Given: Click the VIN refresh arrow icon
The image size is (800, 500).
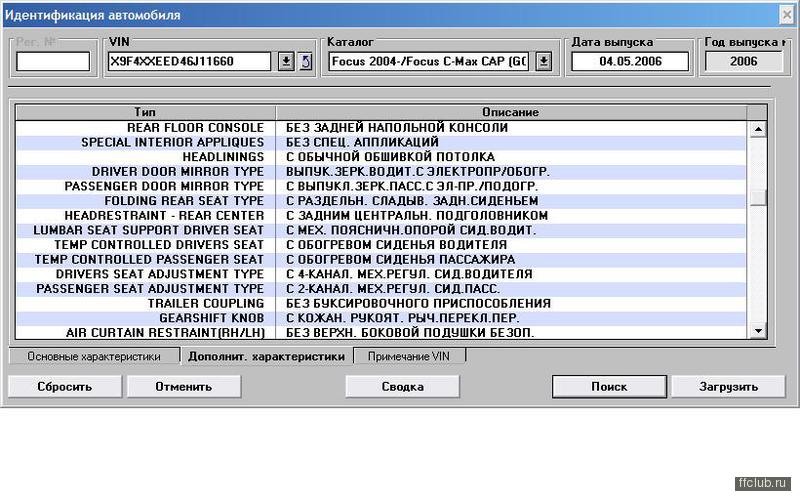Looking at the screenshot, I should (305, 62).
